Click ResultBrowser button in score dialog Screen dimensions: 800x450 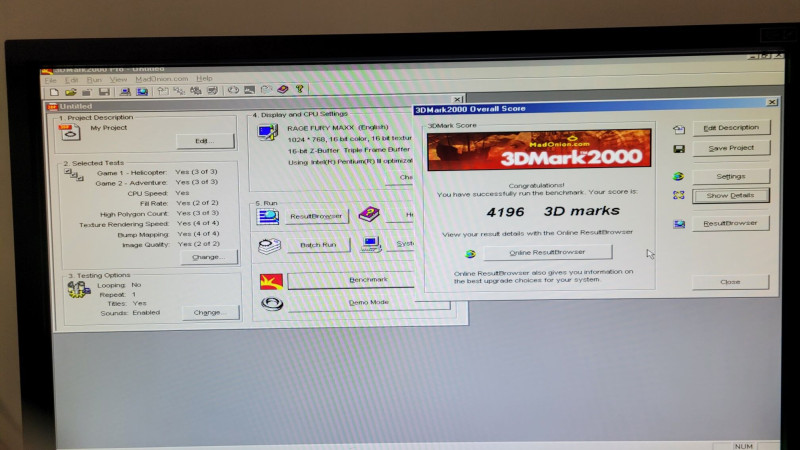coord(731,223)
